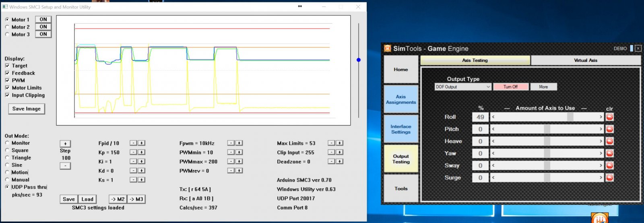Select Square out mode
Screen dimensions: 644x223
(7, 150)
